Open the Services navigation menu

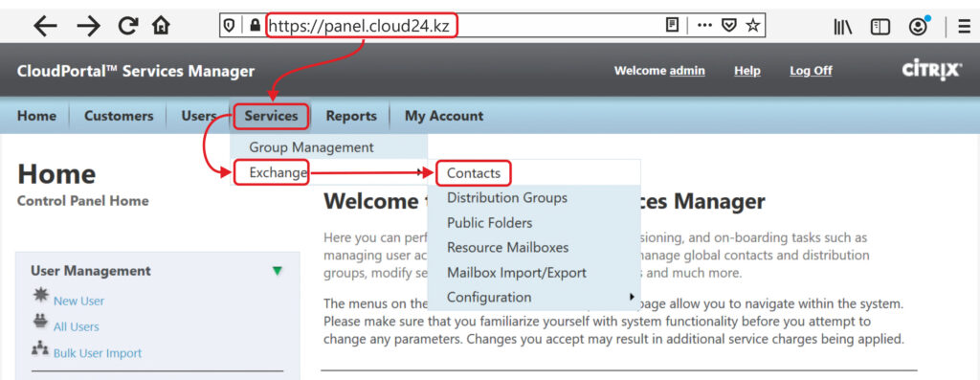tap(271, 116)
